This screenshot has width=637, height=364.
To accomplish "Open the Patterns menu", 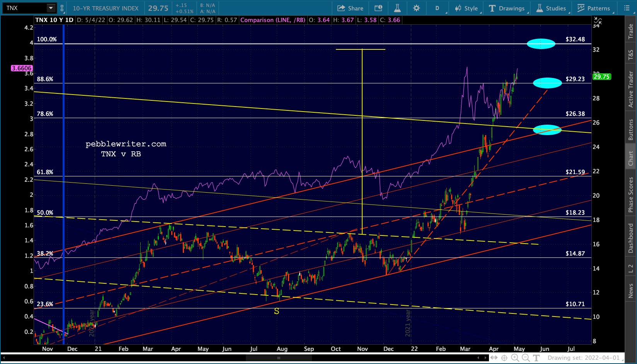I will tap(594, 8).
